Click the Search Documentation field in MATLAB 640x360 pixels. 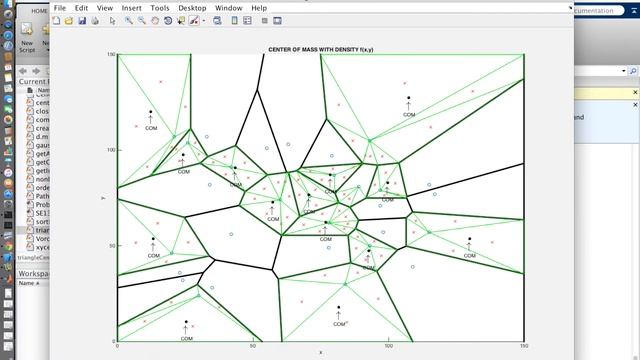click(x=598, y=11)
